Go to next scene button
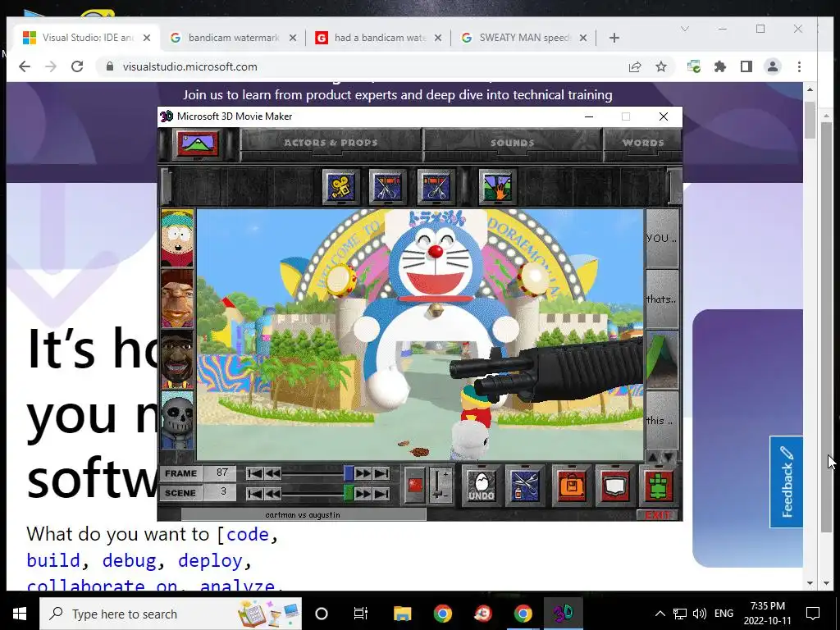This screenshot has height=630, width=840. [363, 493]
